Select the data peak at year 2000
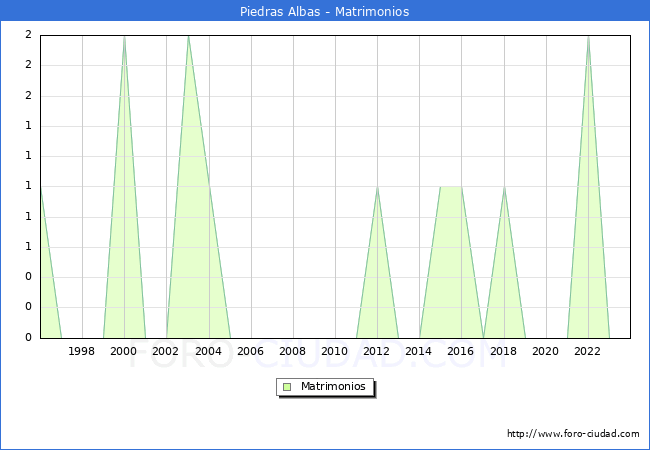The width and height of the screenshot is (650, 450). 124,37
